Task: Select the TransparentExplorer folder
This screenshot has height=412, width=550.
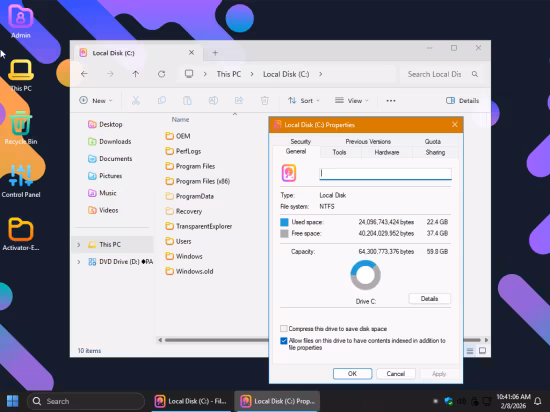Action: [x=199, y=226]
